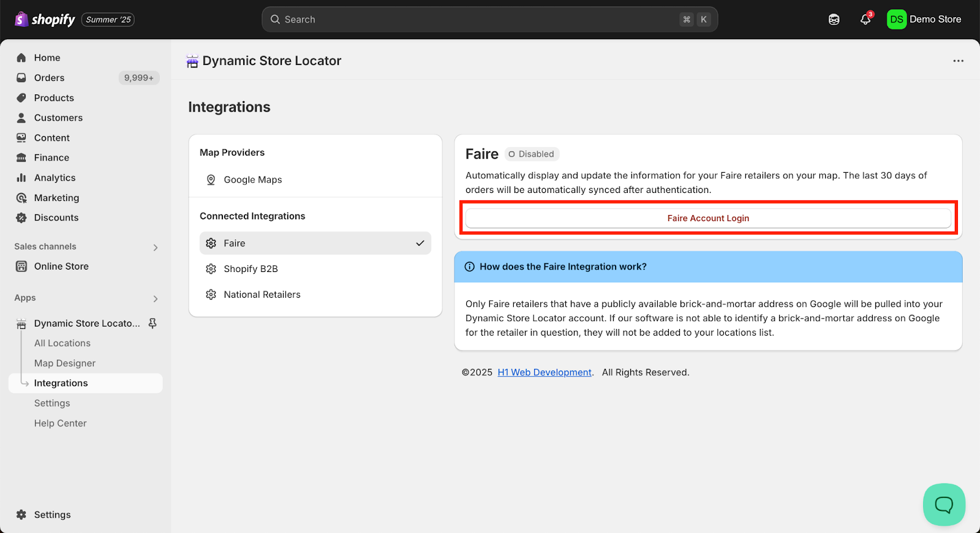Click the Summer '25 edition badge
Screen dimensions: 980x533
coord(108,20)
